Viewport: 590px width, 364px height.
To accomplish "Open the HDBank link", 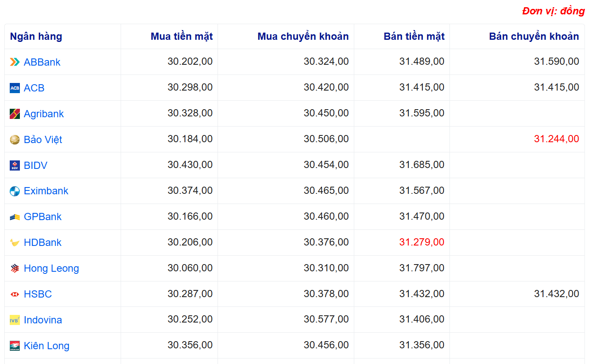I will 43,243.
